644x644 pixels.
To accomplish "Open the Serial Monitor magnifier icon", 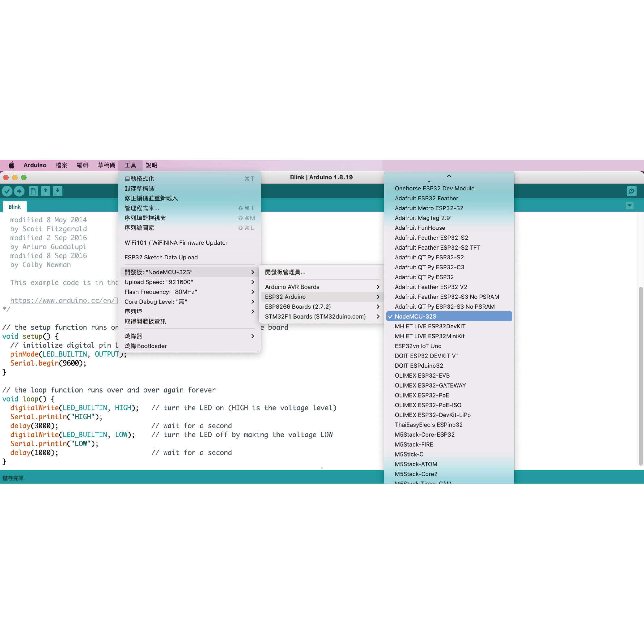I will point(631,191).
